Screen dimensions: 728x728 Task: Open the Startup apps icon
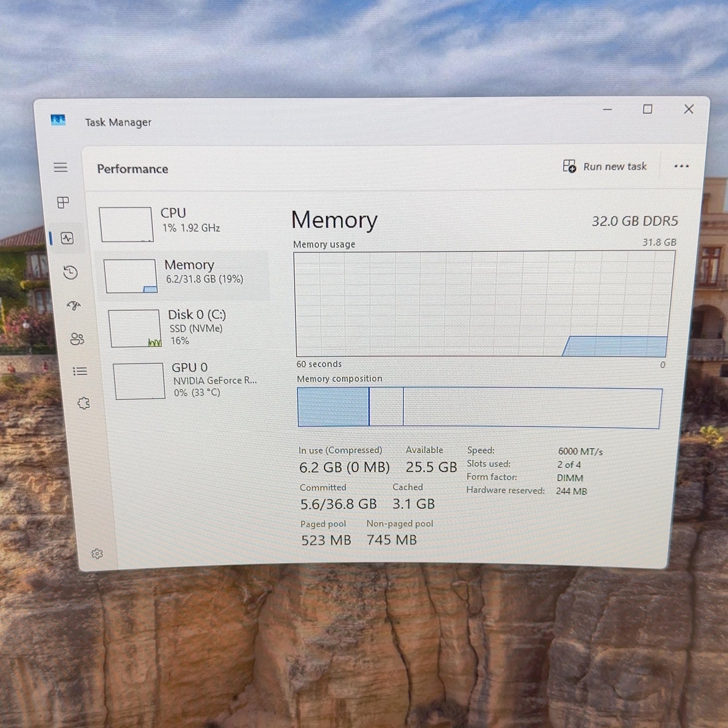pyautogui.click(x=74, y=305)
